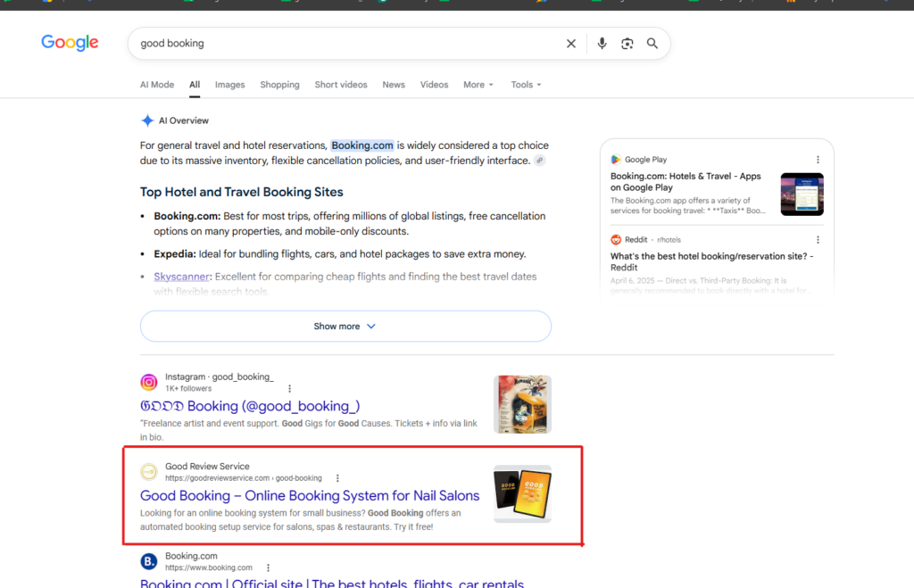914x588 pixels.
Task: Click 'Top Hotel and Travel Booking Sites' heading
Action: (241, 193)
